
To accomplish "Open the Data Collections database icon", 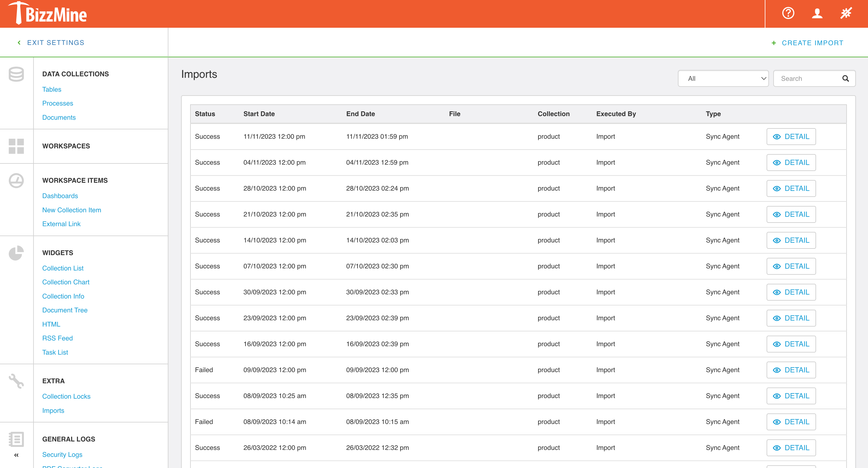I will pyautogui.click(x=16, y=74).
